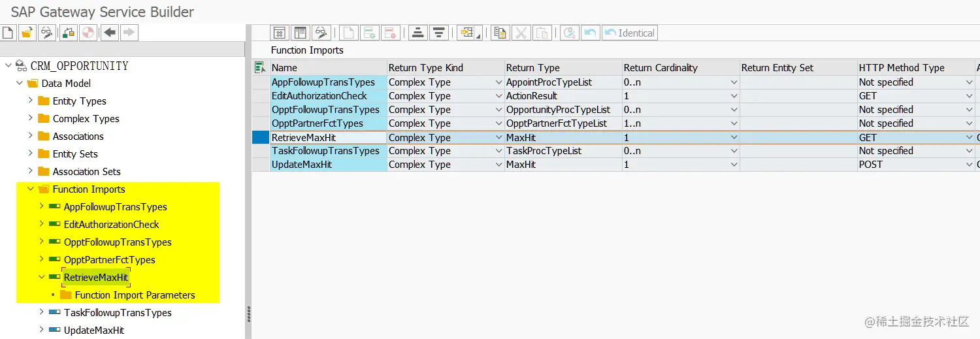
Task: Expand the Associations folder
Action: (x=30, y=136)
